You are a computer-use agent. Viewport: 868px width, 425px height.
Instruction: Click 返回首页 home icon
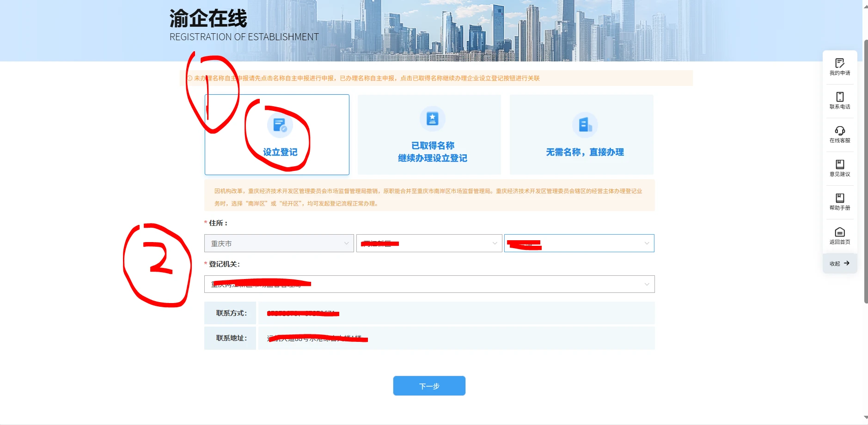839,232
